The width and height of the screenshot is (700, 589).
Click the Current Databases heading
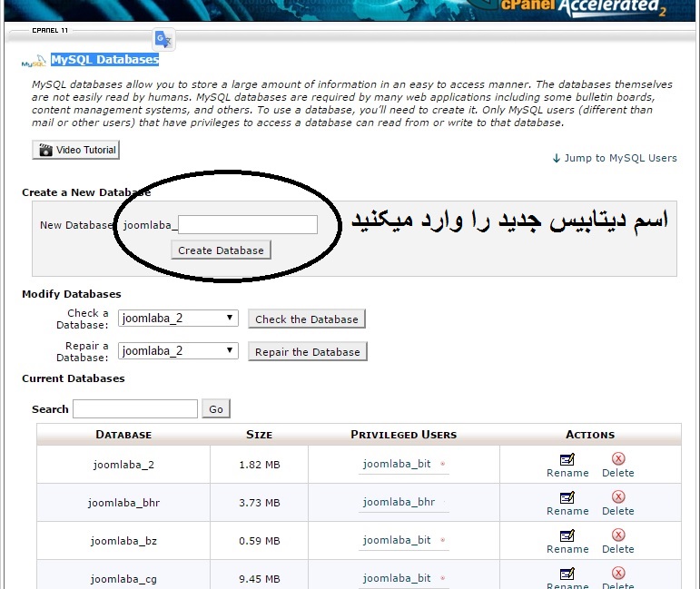74,378
